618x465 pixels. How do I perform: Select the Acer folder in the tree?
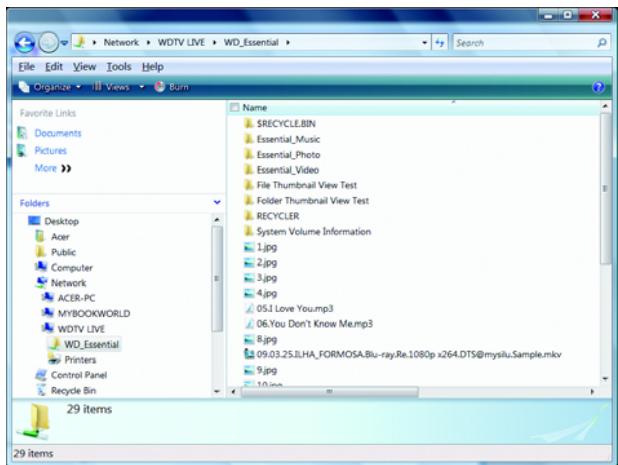pos(60,236)
